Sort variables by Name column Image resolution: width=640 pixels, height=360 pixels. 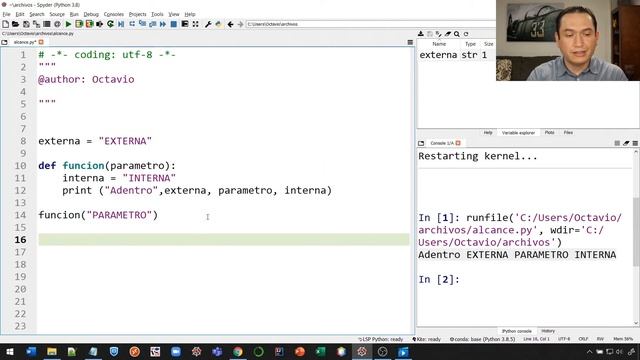pos(439,44)
